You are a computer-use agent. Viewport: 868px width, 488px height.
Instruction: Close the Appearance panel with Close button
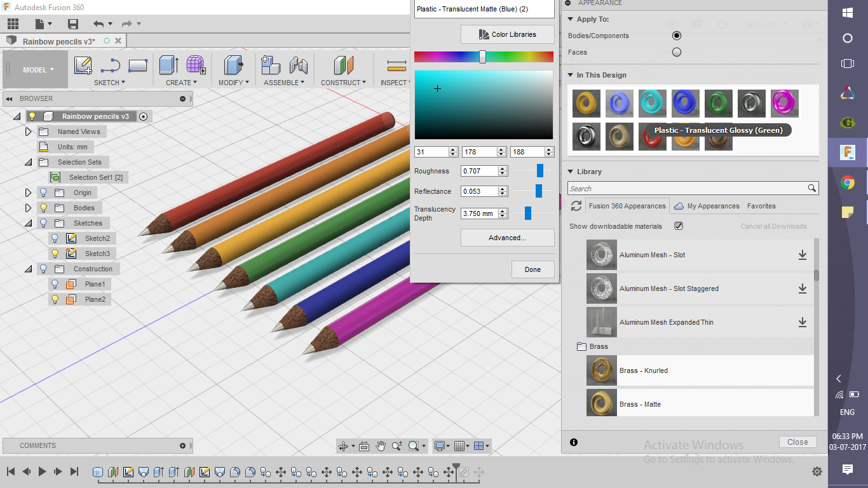point(797,442)
